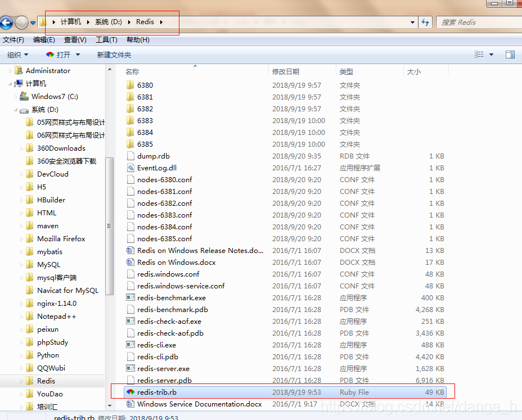Select the YouDao folder in tree
Image resolution: width=522 pixels, height=420 pixels.
pos(49,394)
